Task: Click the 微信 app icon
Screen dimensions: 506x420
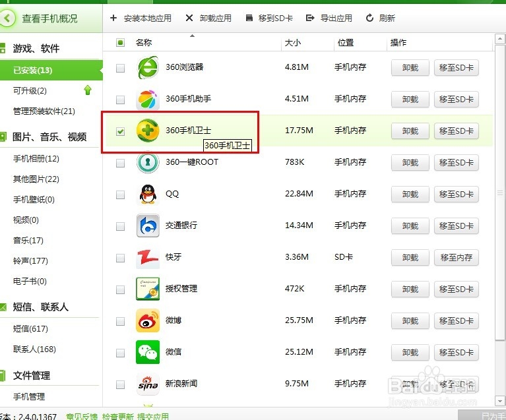Action: (x=148, y=352)
